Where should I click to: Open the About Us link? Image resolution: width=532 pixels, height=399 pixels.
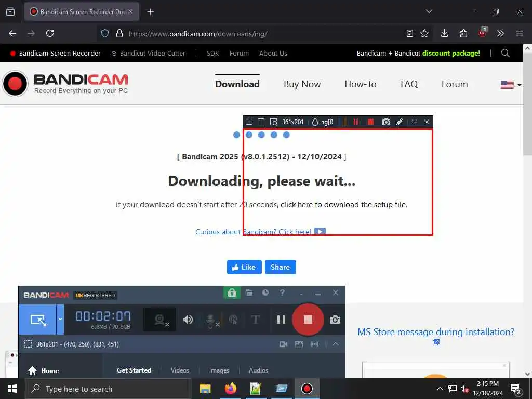coord(273,54)
